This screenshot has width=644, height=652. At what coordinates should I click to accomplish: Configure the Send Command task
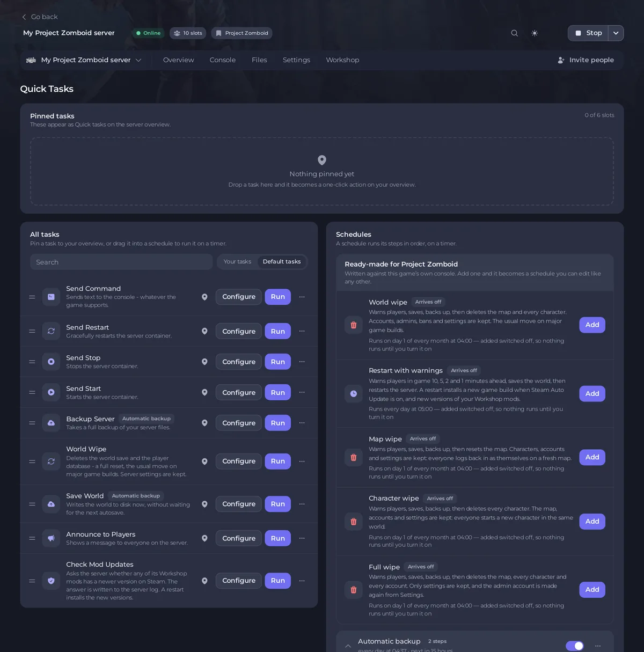pos(239,297)
